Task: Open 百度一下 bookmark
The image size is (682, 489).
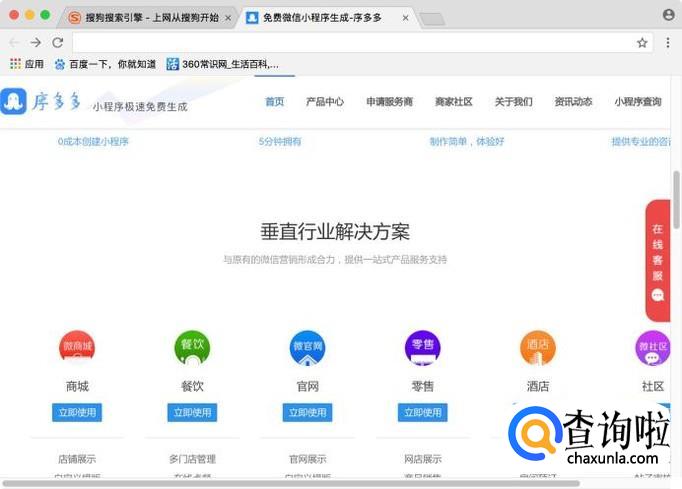Action: point(105,64)
